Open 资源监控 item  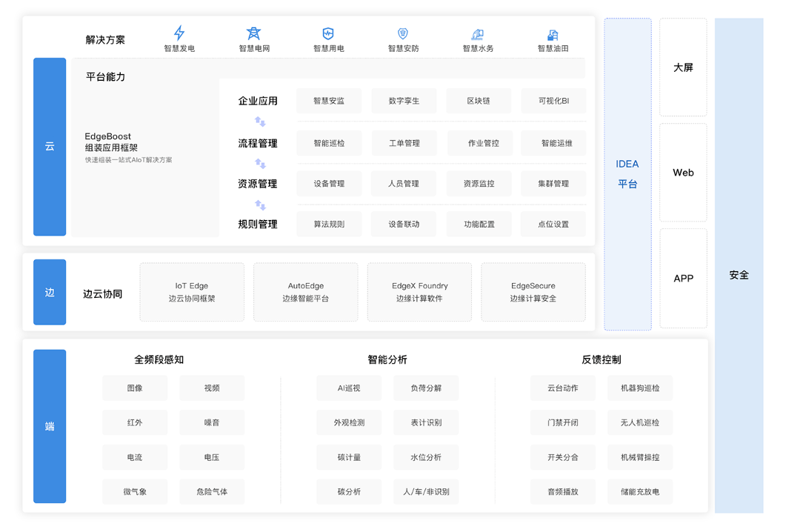pos(479,184)
